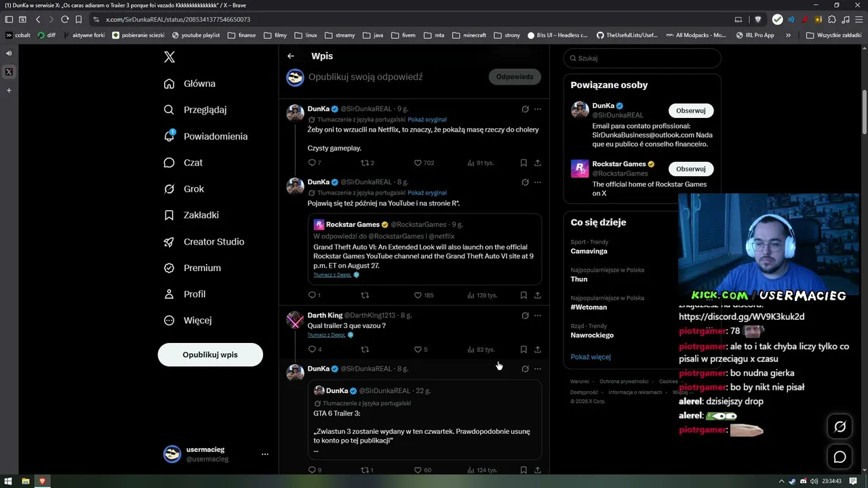This screenshot has width=868, height=488.
Task: Expand Więcej menu in sidebar
Action: 188,320
